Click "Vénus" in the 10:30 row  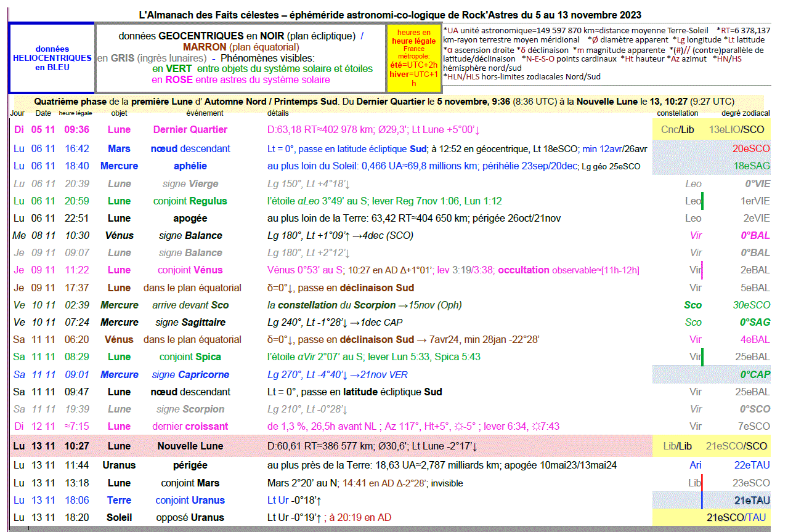point(120,236)
